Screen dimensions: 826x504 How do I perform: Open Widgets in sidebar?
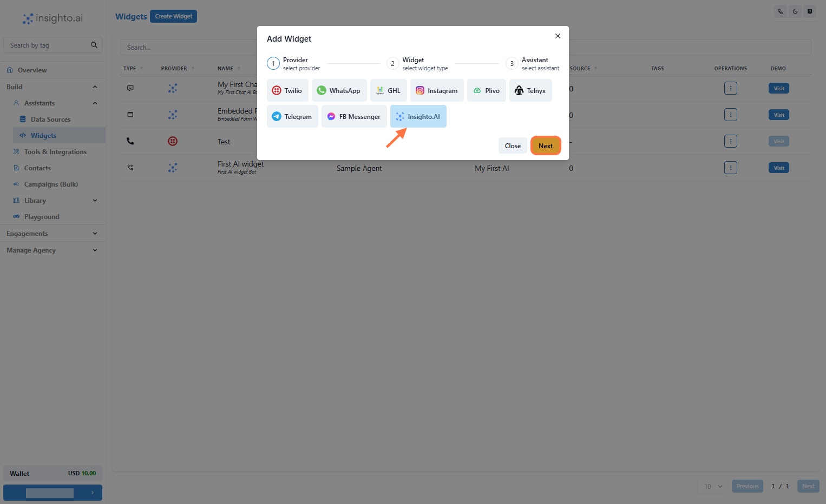(60, 135)
